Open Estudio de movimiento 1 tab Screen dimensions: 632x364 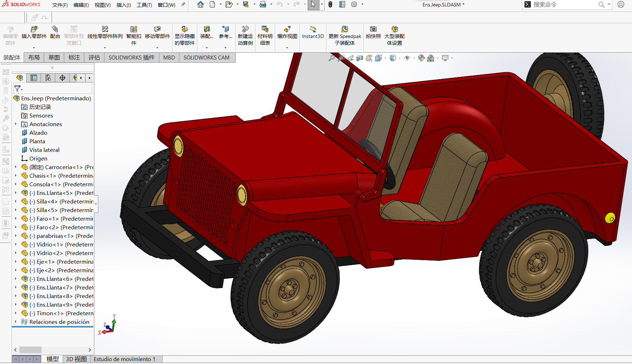coord(124,359)
